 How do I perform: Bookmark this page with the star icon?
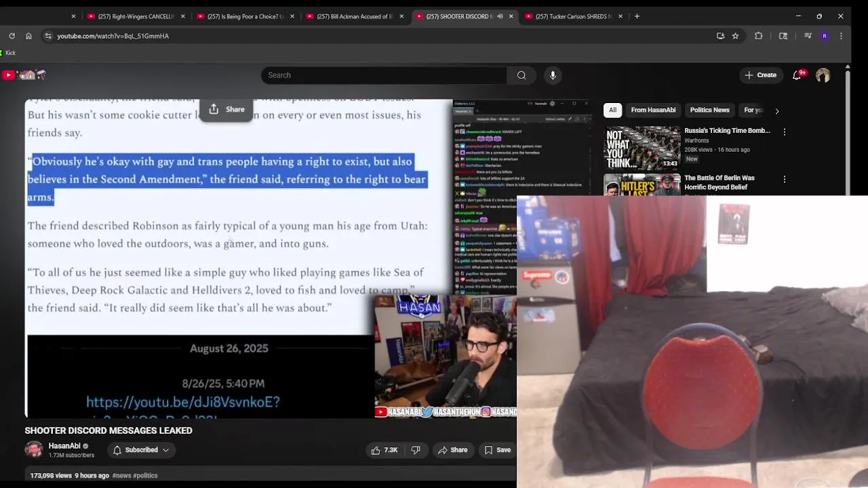tap(735, 36)
